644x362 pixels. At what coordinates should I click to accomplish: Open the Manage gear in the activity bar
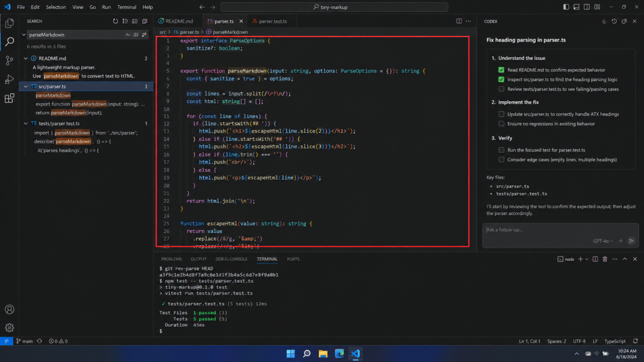[x=9, y=327]
